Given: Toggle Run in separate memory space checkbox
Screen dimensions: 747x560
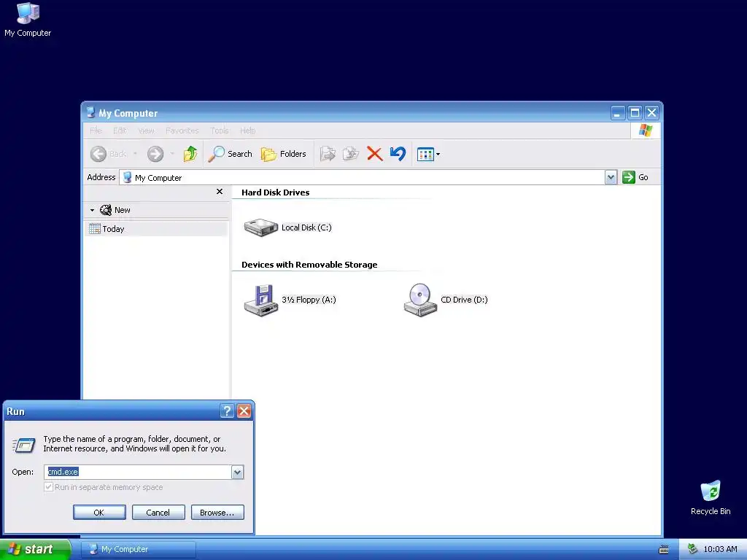Looking at the screenshot, I should [49, 487].
